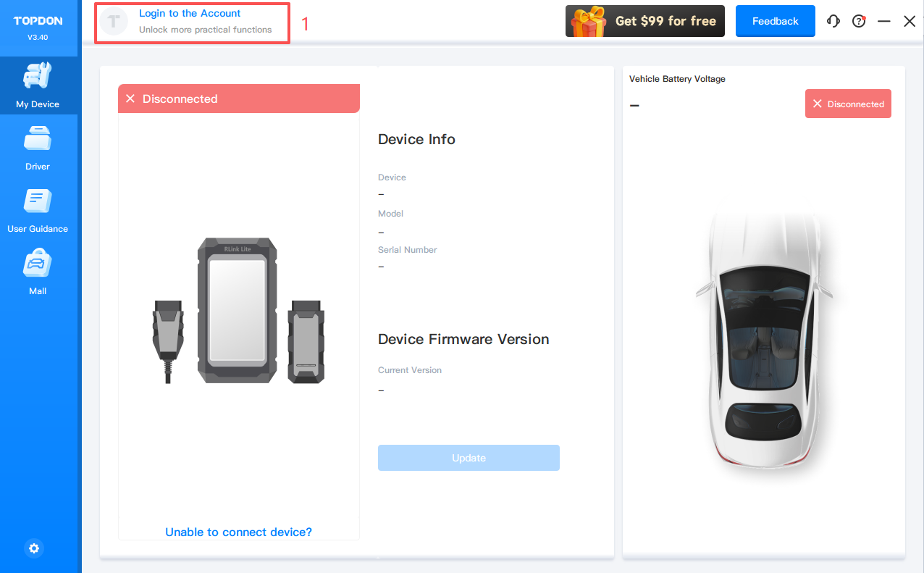This screenshot has height=573, width=924.
Task: Click the TOPDON logo in sidebar
Action: 38,21
